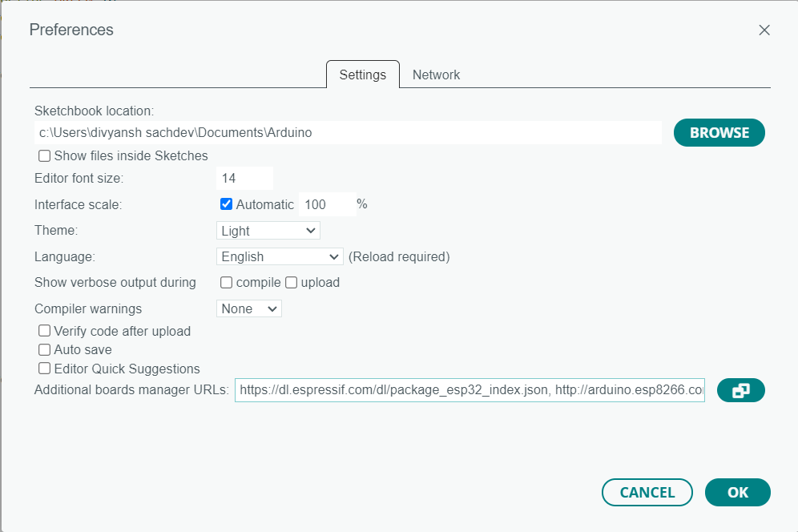798x532 pixels.
Task: Expand the Language dropdown showing English
Action: (280, 256)
